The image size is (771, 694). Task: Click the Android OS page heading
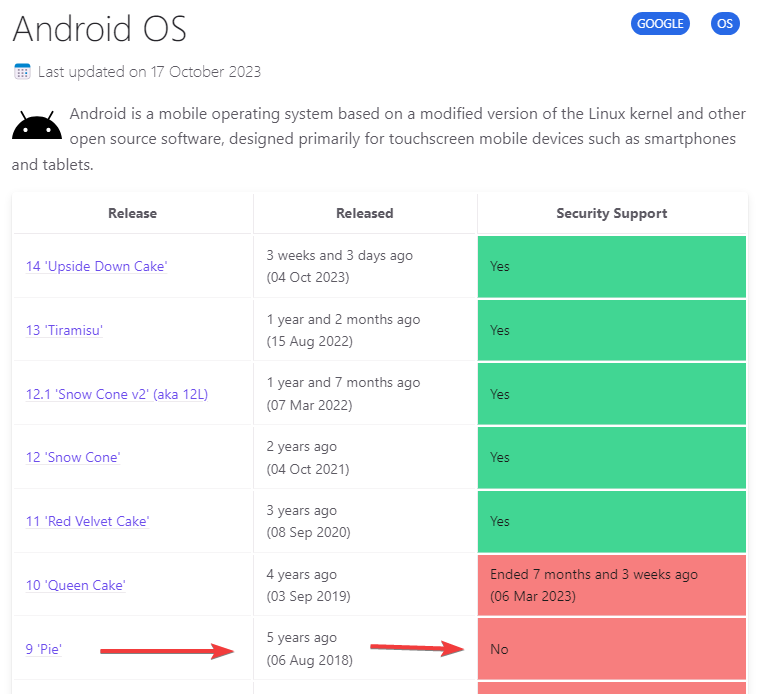click(x=99, y=29)
